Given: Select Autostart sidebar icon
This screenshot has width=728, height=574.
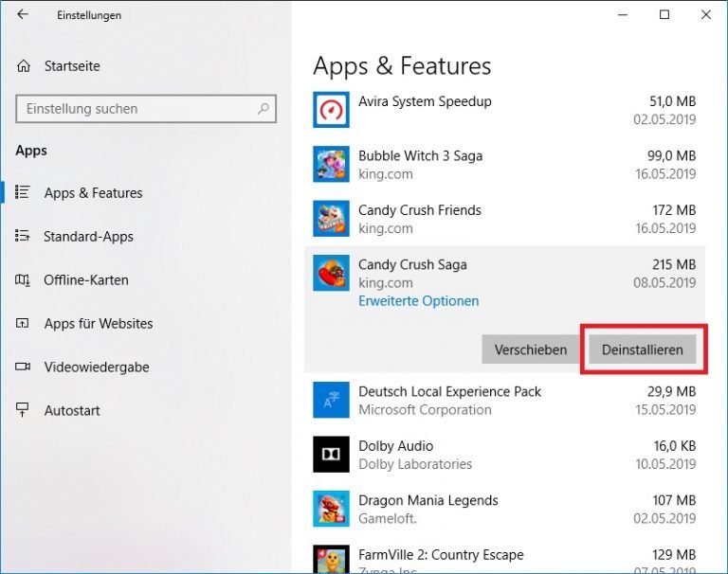Looking at the screenshot, I should point(23,410).
